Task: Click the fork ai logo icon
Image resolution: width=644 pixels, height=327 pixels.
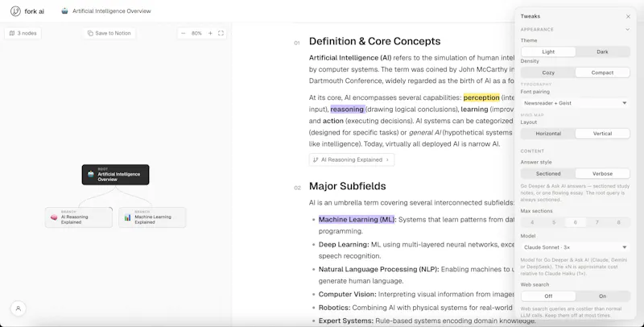Action: 15,11
